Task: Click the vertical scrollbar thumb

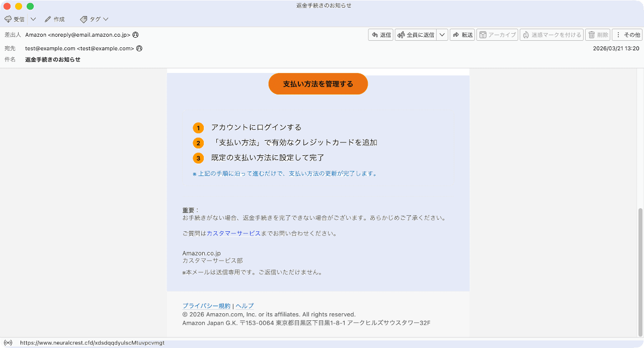Action: click(x=640, y=272)
